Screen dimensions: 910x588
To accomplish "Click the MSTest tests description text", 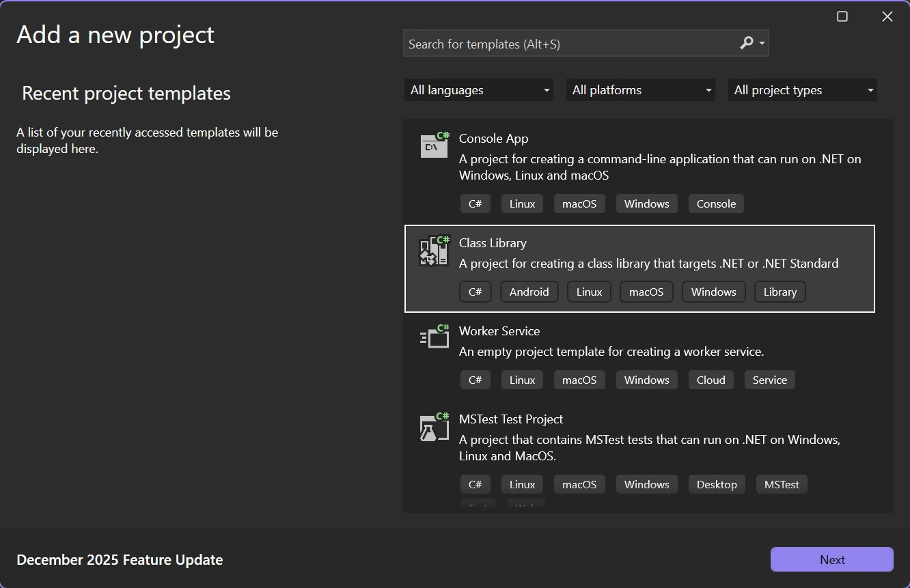I will tap(650, 448).
